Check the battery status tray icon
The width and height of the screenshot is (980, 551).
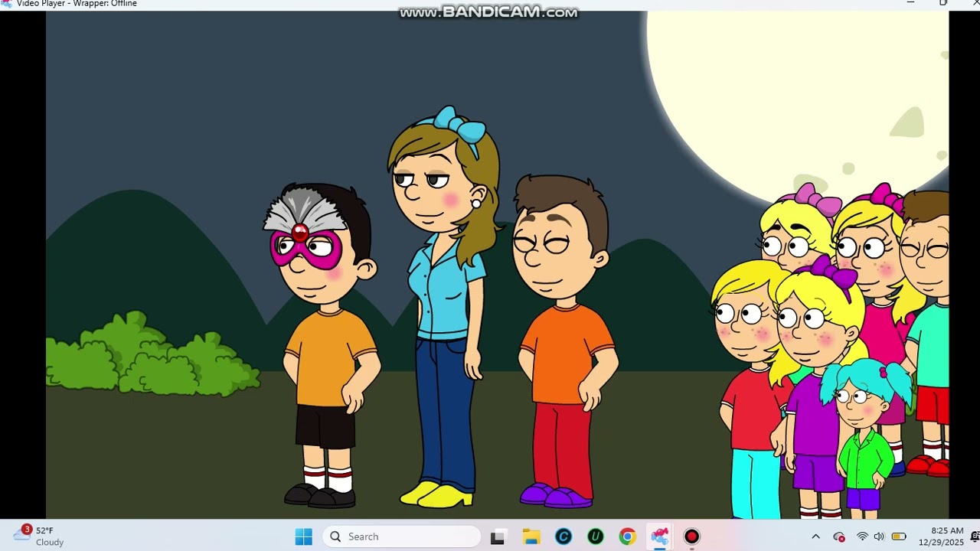pos(899,536)
